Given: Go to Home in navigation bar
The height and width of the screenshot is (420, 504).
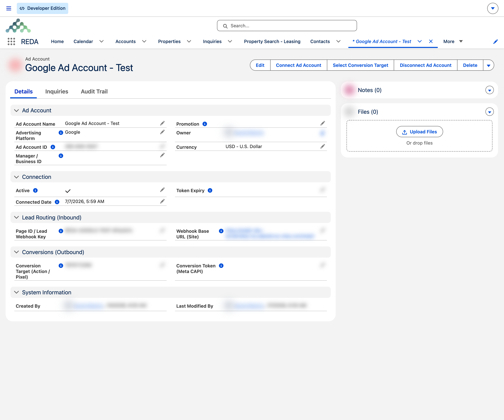Looking at the screenshot, I should pos(57,41).
